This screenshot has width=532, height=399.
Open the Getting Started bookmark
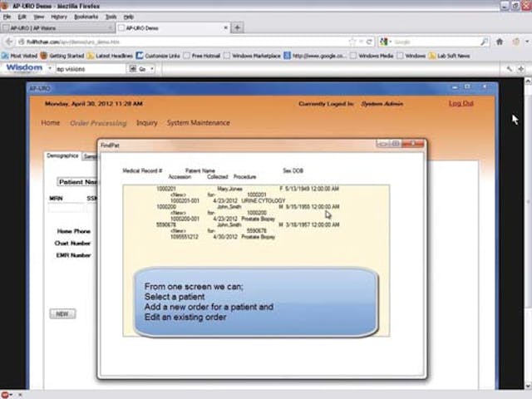coord(66,56)
